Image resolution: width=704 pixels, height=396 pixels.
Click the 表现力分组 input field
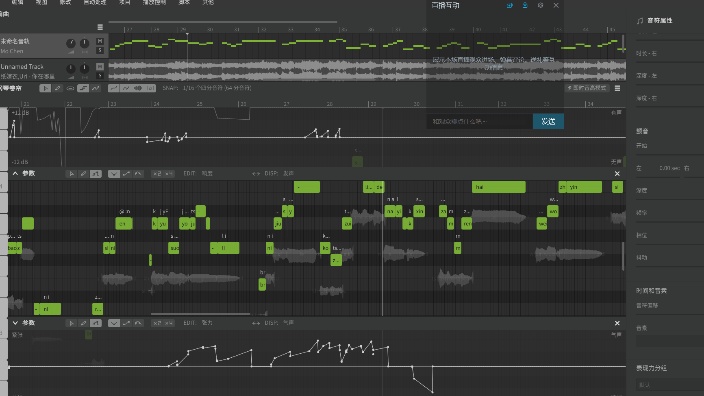click(x=669, y=385)
